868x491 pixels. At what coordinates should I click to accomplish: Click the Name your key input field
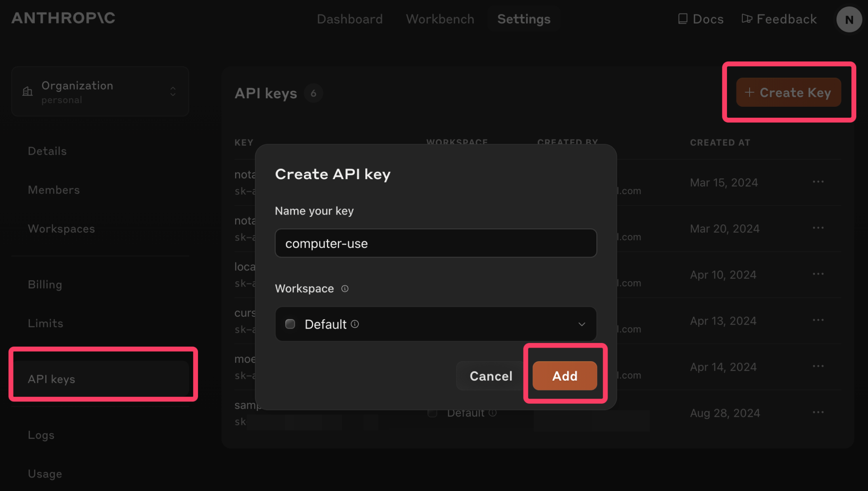pyautogui.click(x=435, y=243)
